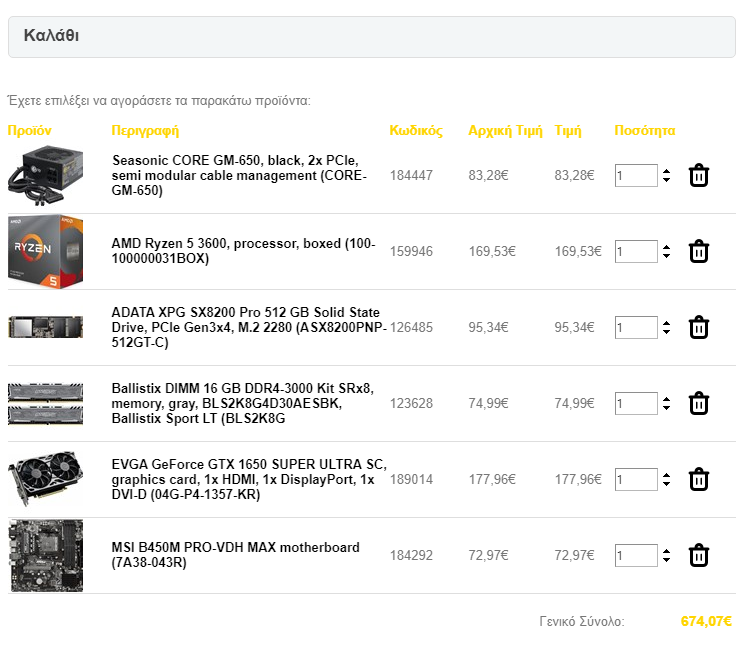Increase quantity of Ballistix DDR4-3000 kit
Image resolution: width=745 pixels, height=657 pixels.
666,400
